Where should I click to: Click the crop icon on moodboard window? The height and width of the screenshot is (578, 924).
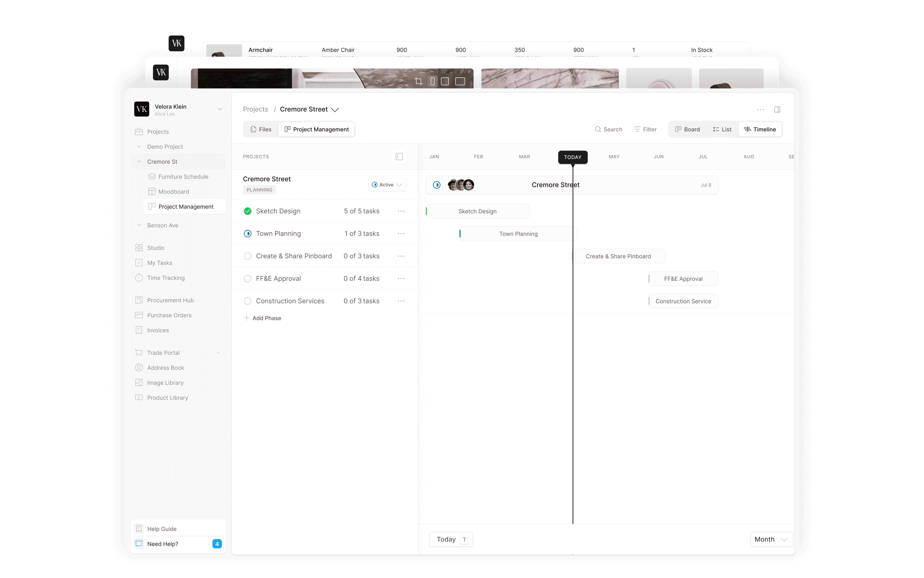click(x=418, y=81)
